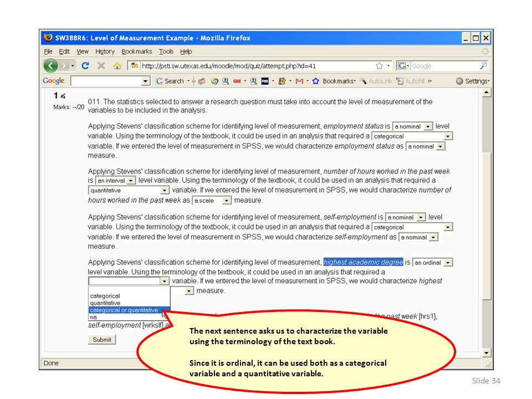The image size is (532, 399).
Task: Open self-employment SPSS nominal measure dropdown
Action: point(418,237)
